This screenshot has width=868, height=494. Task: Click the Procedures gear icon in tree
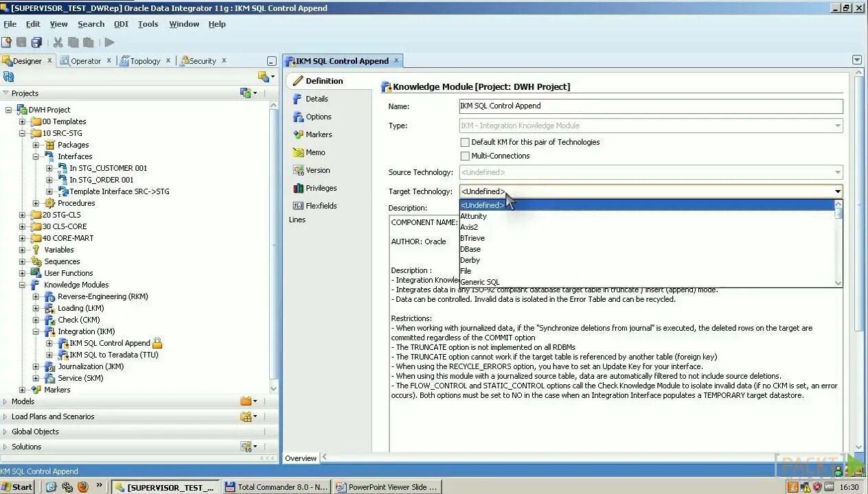[49, 203]
